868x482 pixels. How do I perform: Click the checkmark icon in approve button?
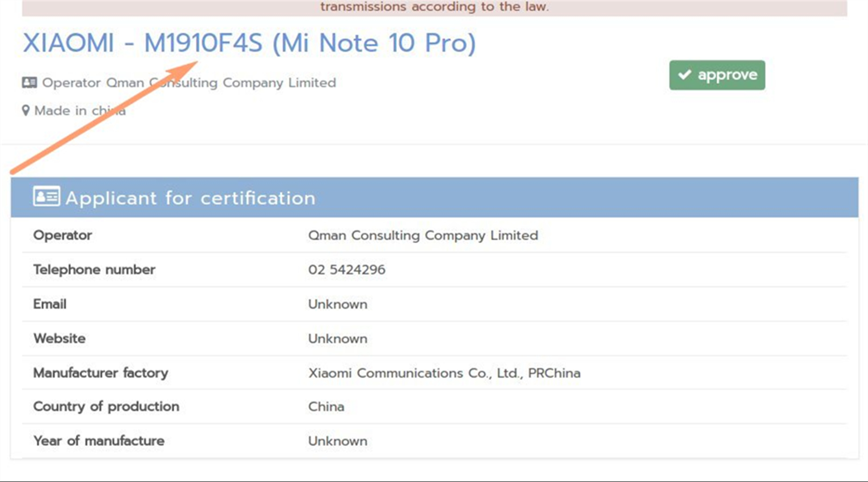coord(684,75)
